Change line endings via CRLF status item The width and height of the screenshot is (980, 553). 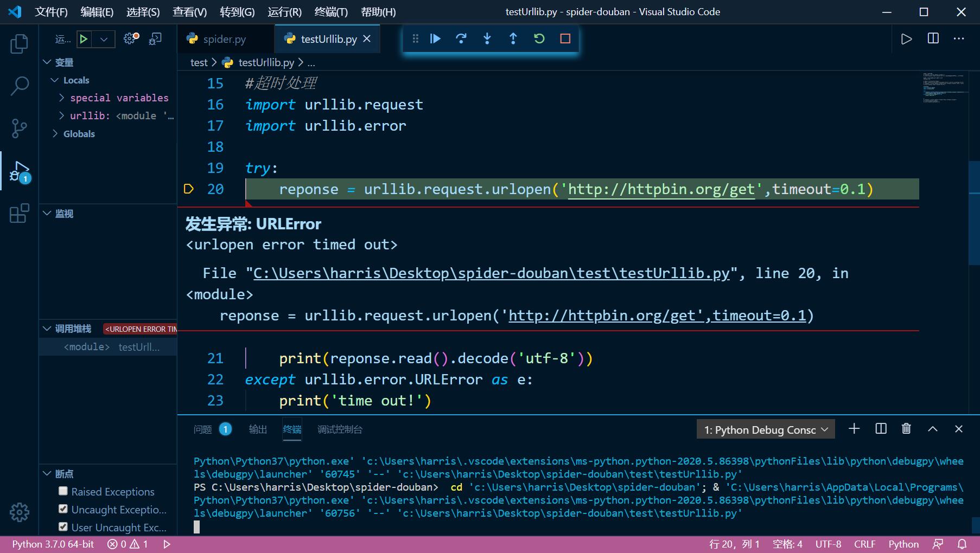pyautogui.click(x=864, y=544)
